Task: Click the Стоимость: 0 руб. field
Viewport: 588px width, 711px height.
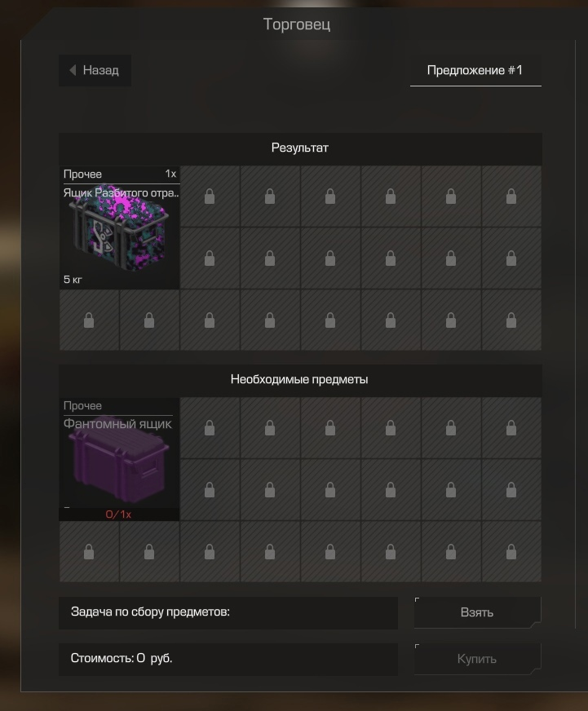Action: pos(228,659)
